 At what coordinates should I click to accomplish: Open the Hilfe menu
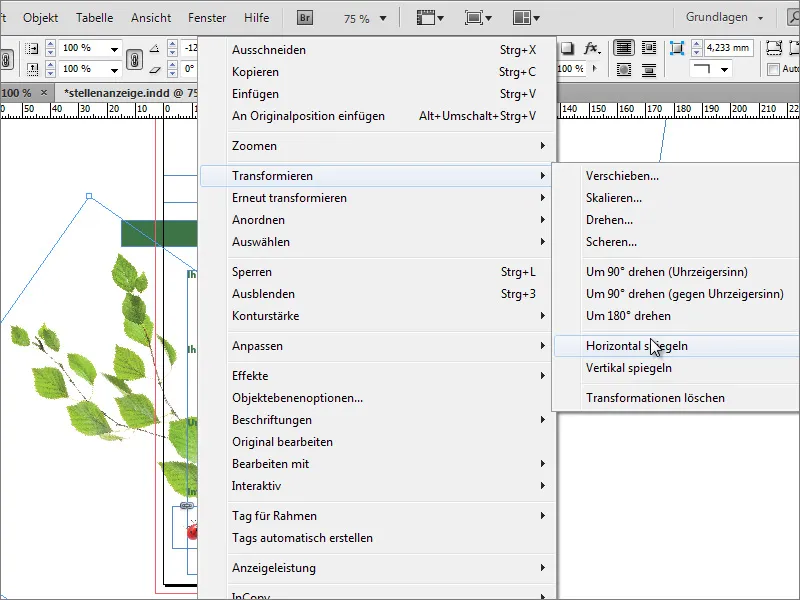click(x=256, y=18)
